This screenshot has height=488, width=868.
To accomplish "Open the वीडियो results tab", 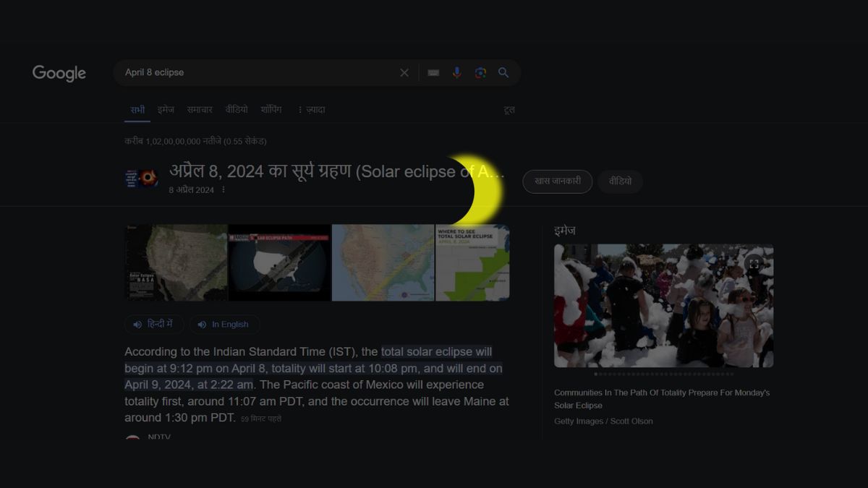I will (237, 110).
